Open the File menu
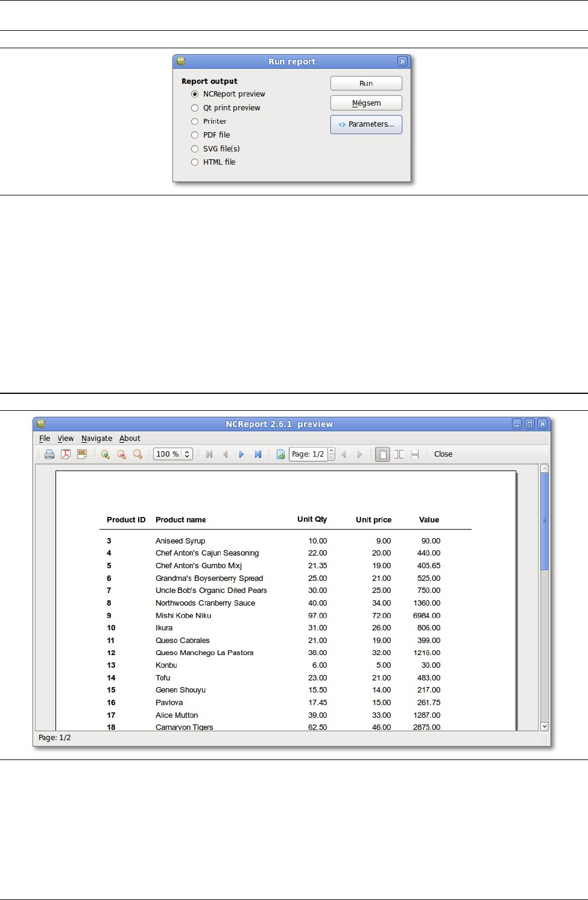 point(45,439)
